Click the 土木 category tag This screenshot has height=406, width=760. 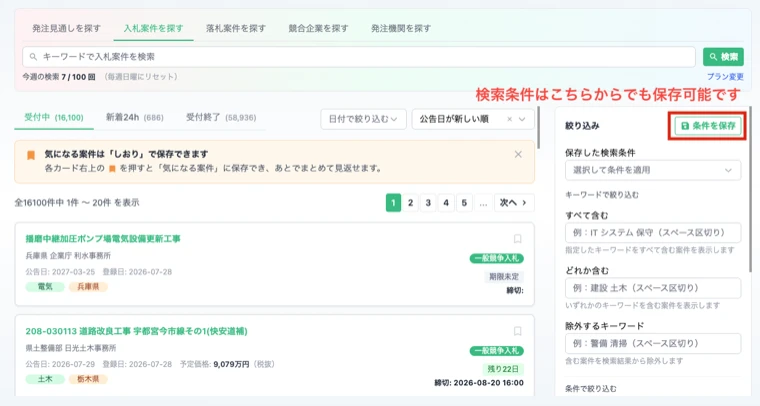click(x=45, y=379)
